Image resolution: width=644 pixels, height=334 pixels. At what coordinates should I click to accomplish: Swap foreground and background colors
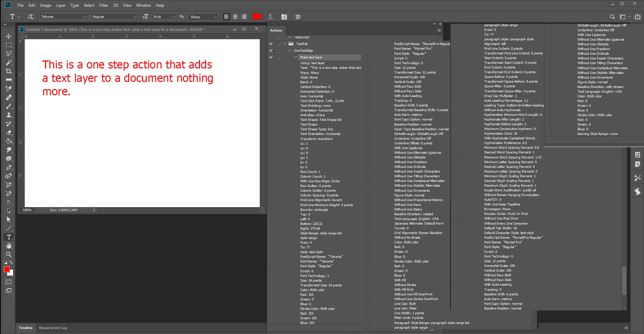tap(11, 263)
